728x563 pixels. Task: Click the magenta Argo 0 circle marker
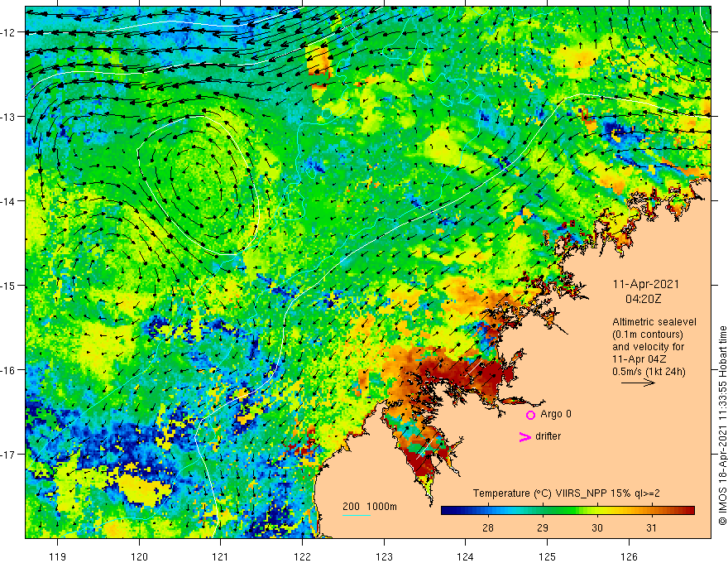point(530,415)
